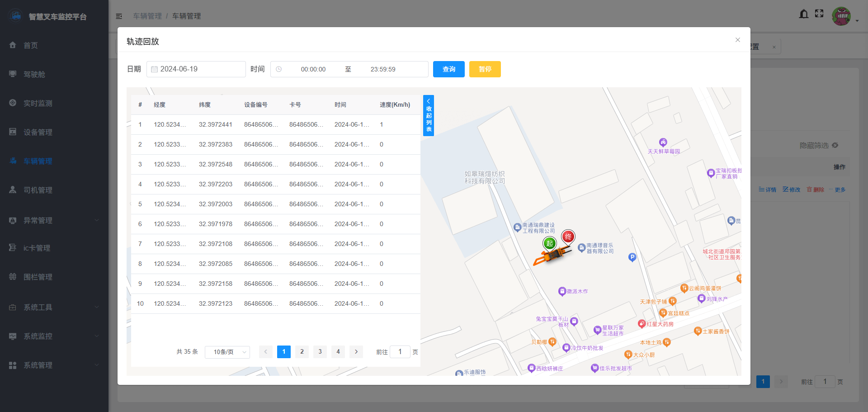Open the notification bell icon
This screenshot has width=868, height=412.
click(x=803, y=14)
